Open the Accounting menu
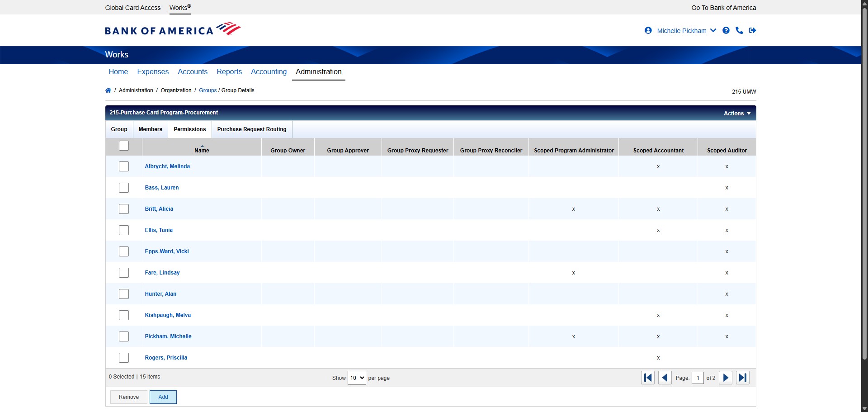The image size is (868, 412). click(269, 71)
